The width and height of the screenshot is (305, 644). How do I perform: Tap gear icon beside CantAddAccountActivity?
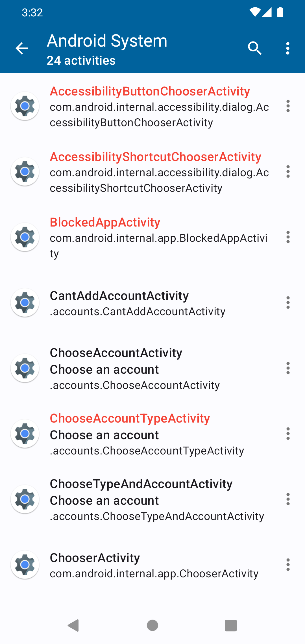25,303
